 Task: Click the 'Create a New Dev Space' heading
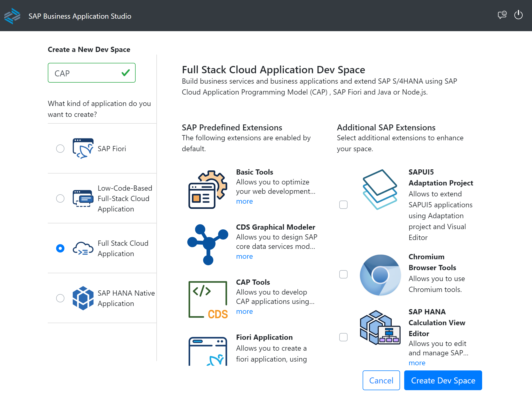89,49
